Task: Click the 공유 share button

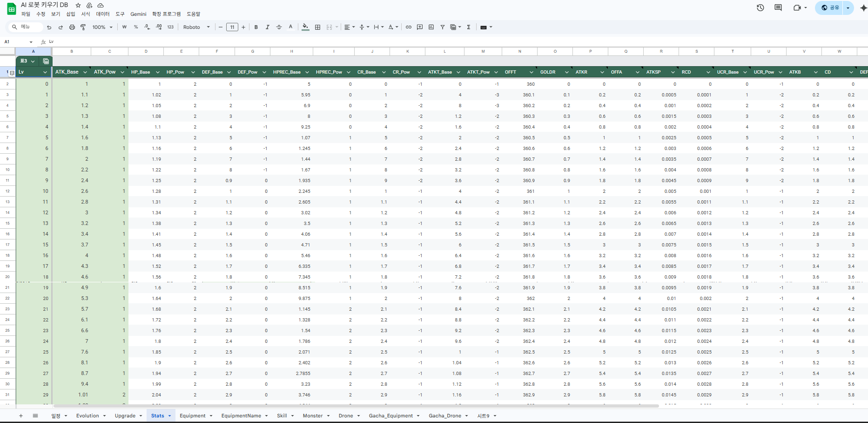Action: tap(829, 7)
